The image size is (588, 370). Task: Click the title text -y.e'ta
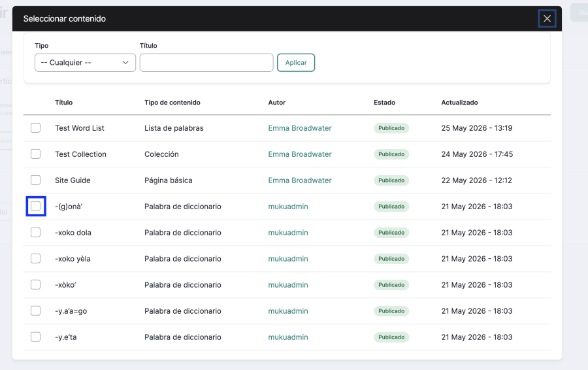pyautogui.click(x=66, y=337)
